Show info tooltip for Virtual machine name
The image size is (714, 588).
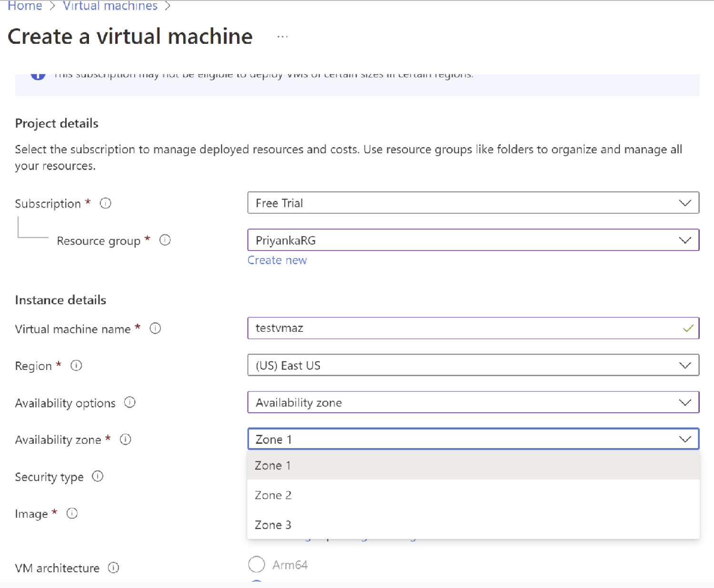point(155,329)
